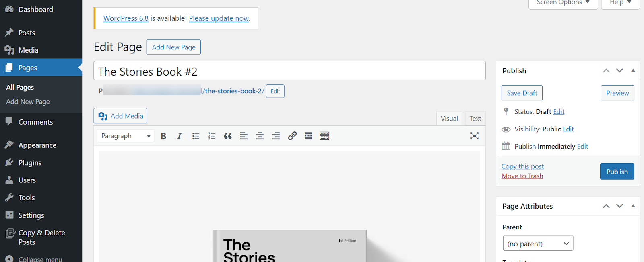
Task: Open the WordPress 6.8 link
Action: 126,18
